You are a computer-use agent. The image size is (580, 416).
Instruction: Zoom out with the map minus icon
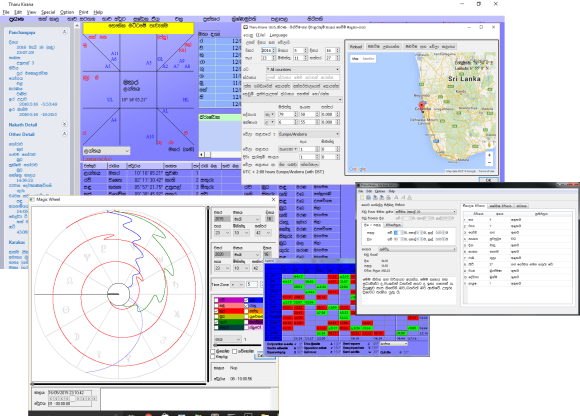click(x=489, y=163)
